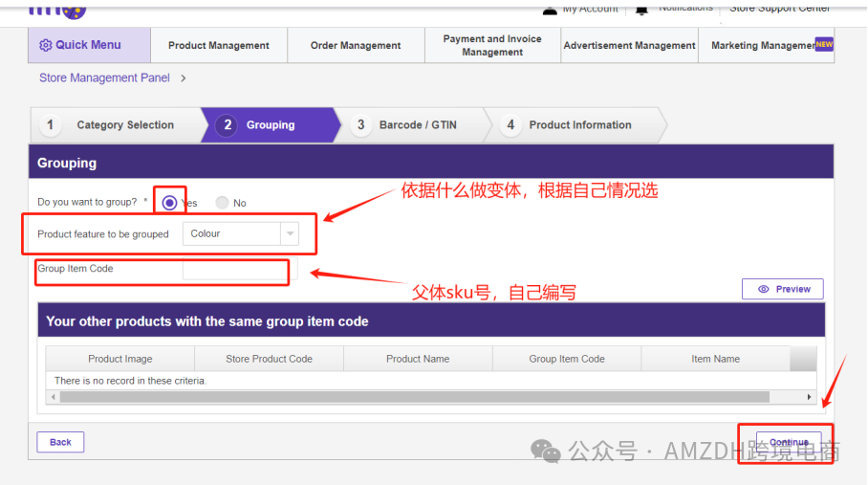Click the table's horizontal scrollbar thumb
Viewport: 868px width, 485px height.
[415, 397]
